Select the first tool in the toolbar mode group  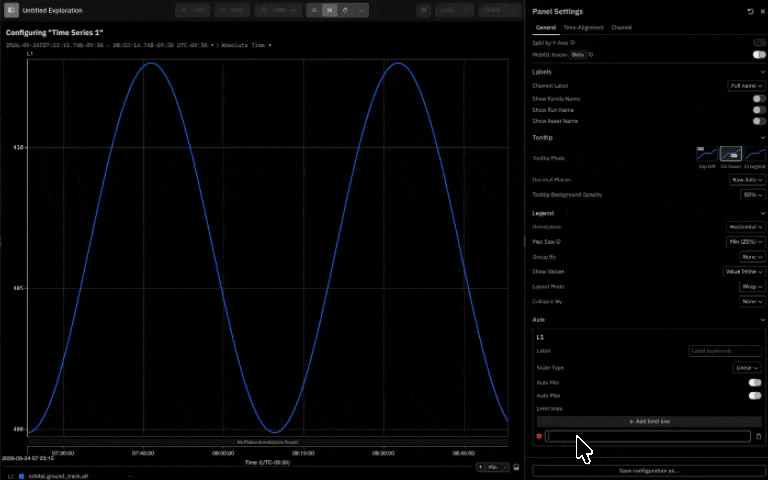coord(314,10)
